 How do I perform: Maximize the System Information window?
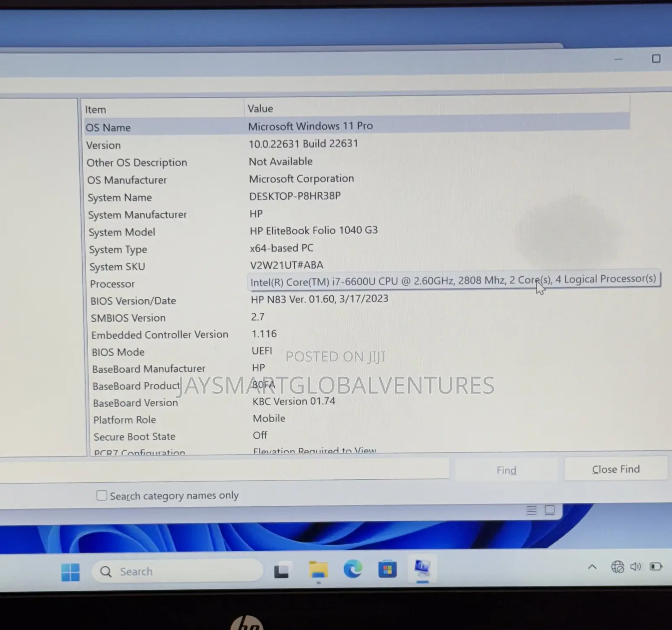pyautogui.click(x=656, y=59)
